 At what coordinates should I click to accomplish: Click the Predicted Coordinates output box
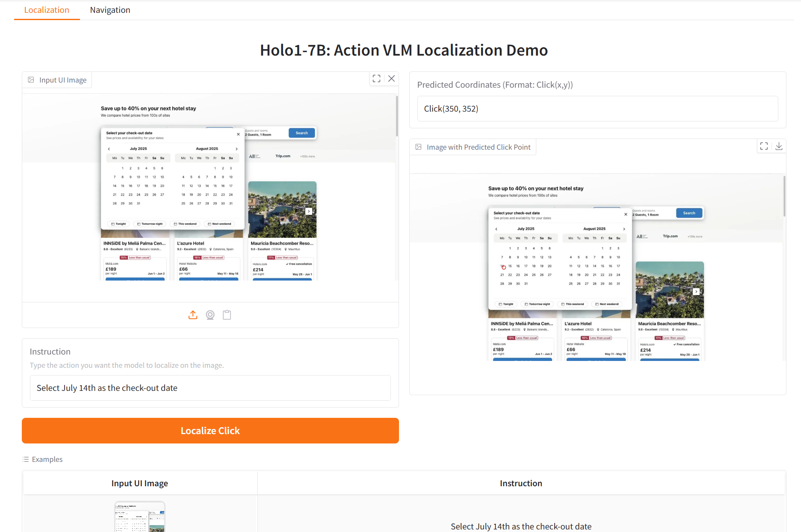597,109
